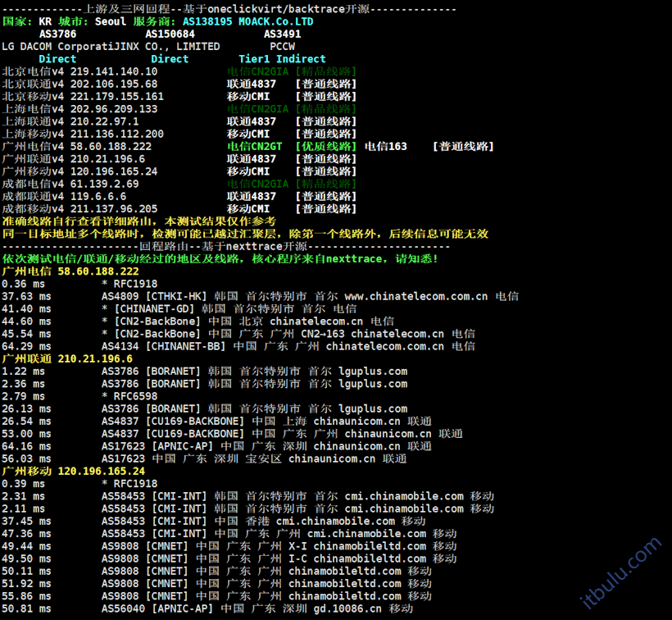Select the AS138195 MOACK.Co.LTD provider text
Screen dimensions: 672x620
[x=247, y=21]
